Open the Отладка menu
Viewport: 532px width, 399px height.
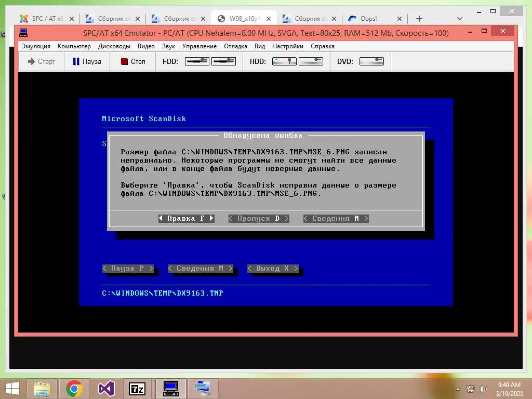235,46
